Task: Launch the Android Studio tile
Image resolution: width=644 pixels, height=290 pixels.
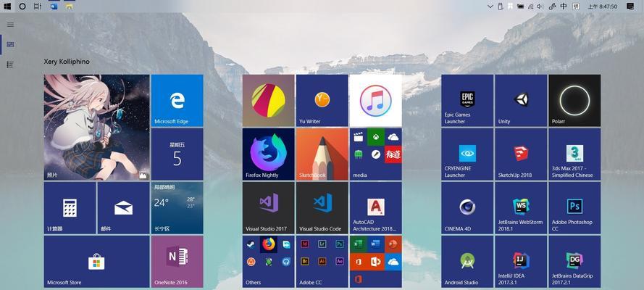Action: [x=467, y=262]
